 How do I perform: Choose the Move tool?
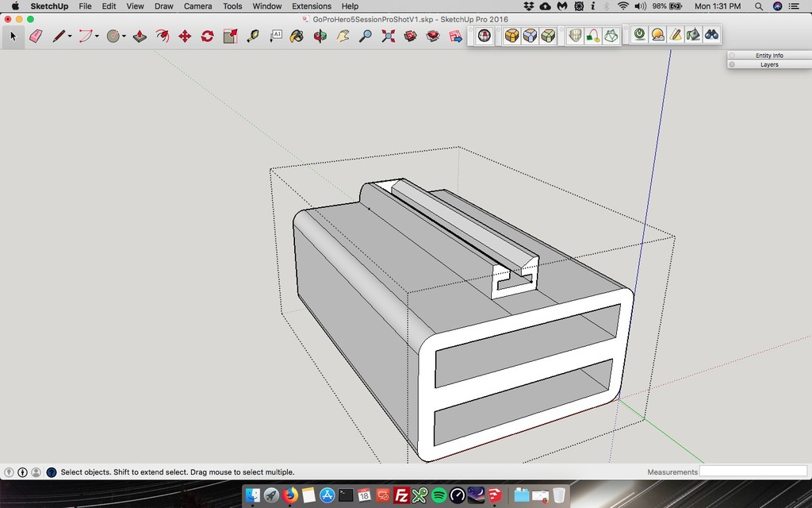pyautogui.click(x=185, y=36)
